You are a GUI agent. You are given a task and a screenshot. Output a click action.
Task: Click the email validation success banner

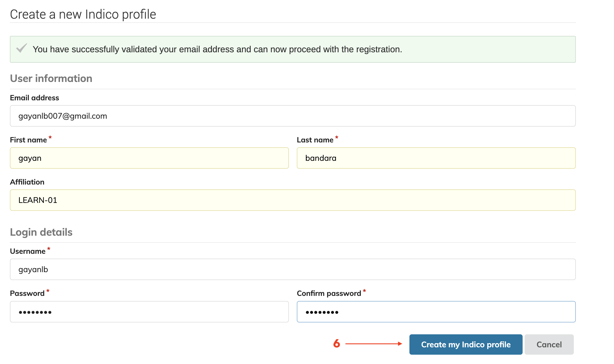[x=293, y=49]
